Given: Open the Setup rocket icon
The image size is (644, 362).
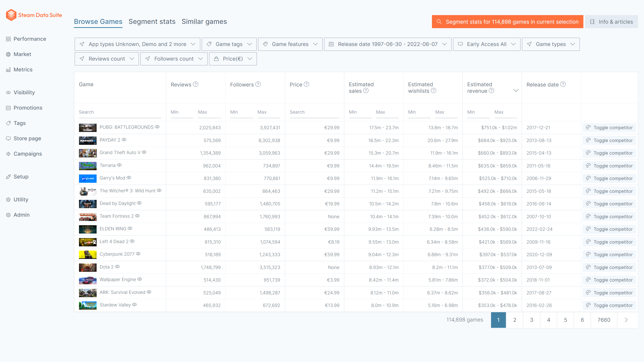Looking at the screenshot, I should coord(8,177).
